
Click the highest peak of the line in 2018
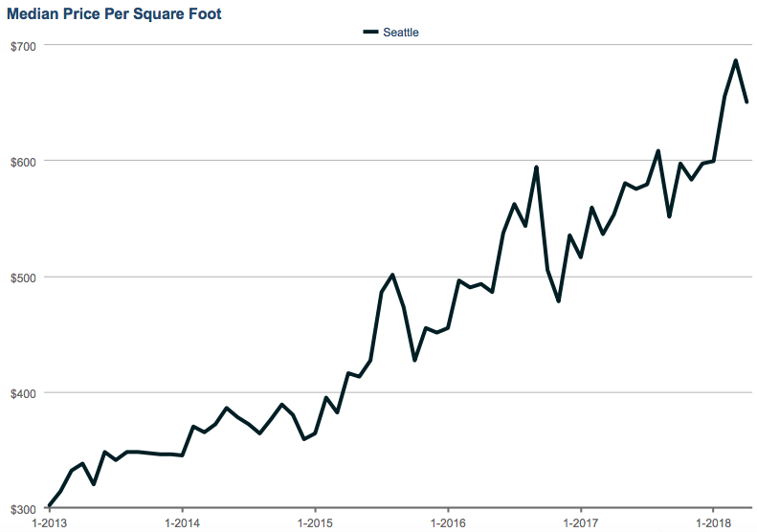pyautogui.click(x=735, y=61)
